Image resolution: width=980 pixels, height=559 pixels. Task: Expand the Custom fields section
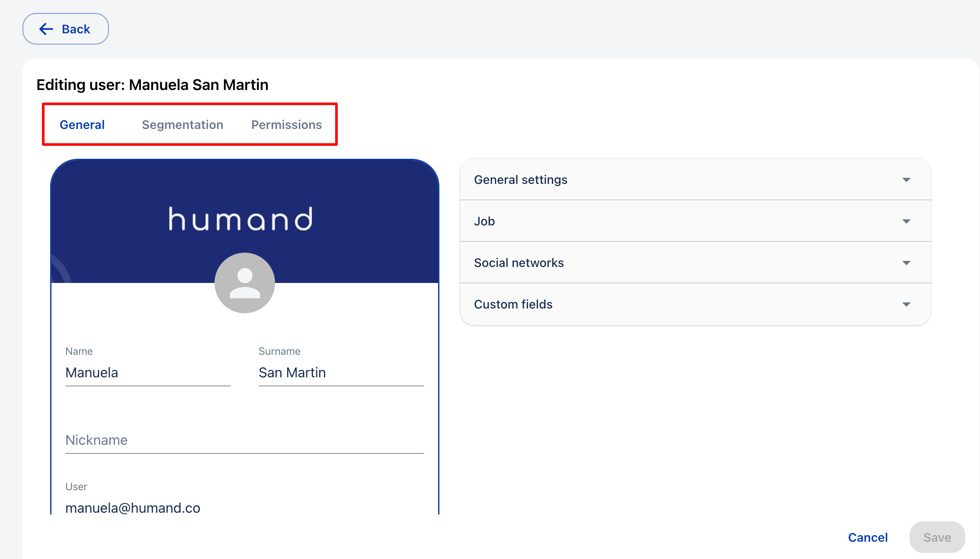click(x=513, y=304)
